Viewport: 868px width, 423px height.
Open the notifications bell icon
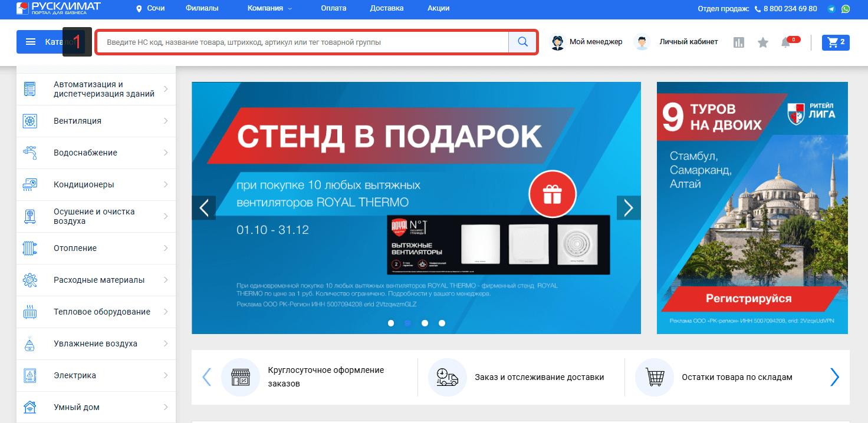click(785, 42)
